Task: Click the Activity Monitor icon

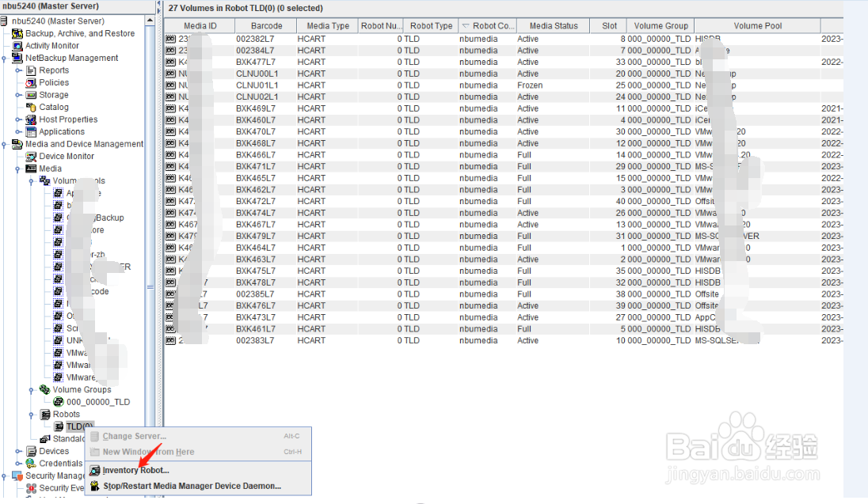Action: coord(17,46)
